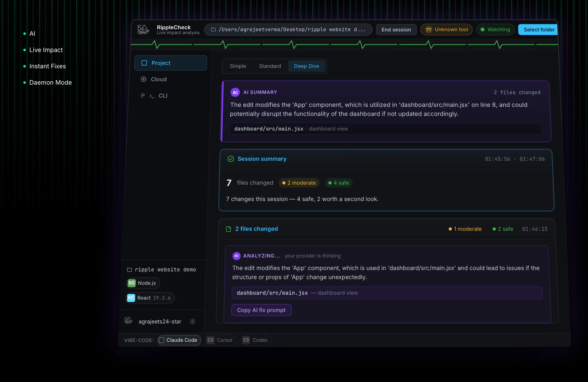The height and width of the screenshot is (382, 588).
Task: Select the Deep Dive tab
Action: click(306, 66)
